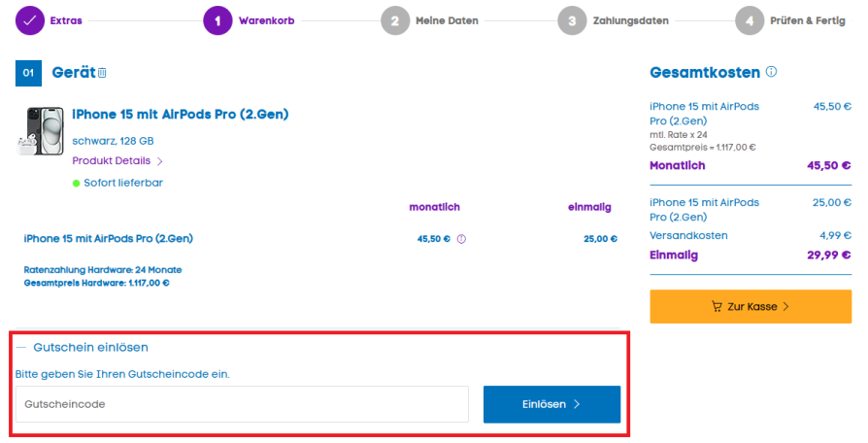Click the 'einmalig' column header

click(x=589, y=207)
